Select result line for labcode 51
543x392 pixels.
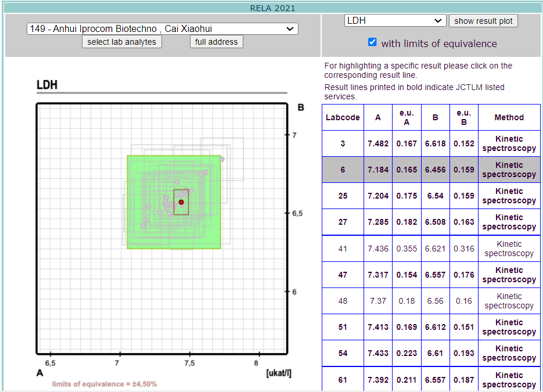point(431,327)
